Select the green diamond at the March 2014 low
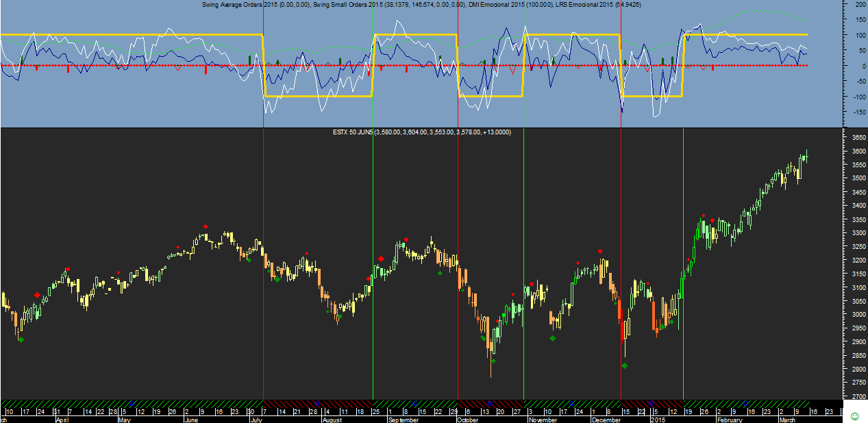The height and width of the screenshot is (423, 868). pyautogui.click(x=21, y=339)
